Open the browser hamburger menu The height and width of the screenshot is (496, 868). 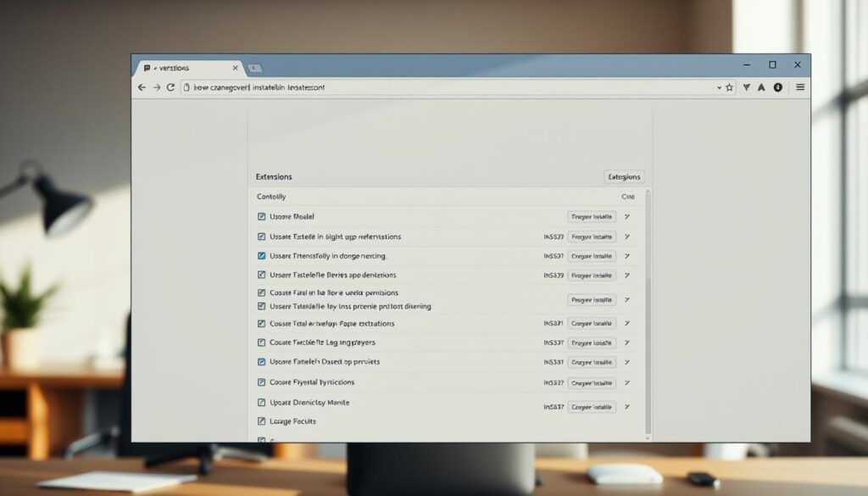[800, 87]
